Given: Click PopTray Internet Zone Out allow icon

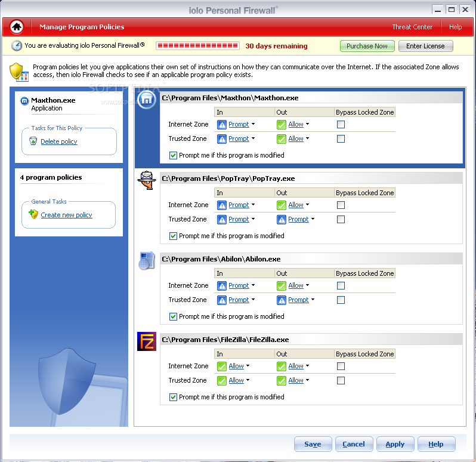Looking at the screenshot, I should (x=282, y=205).
